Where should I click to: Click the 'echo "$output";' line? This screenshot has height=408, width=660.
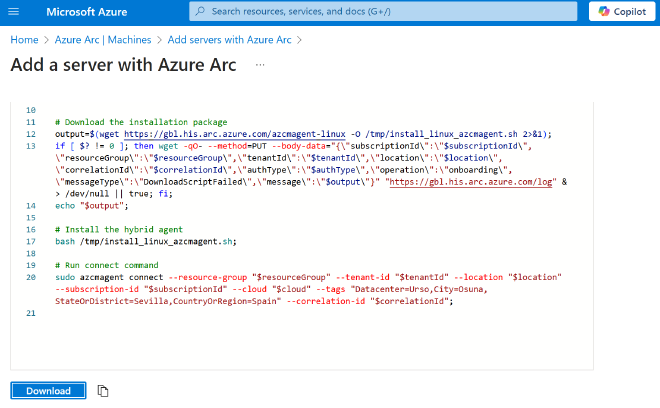coord(91,205)
